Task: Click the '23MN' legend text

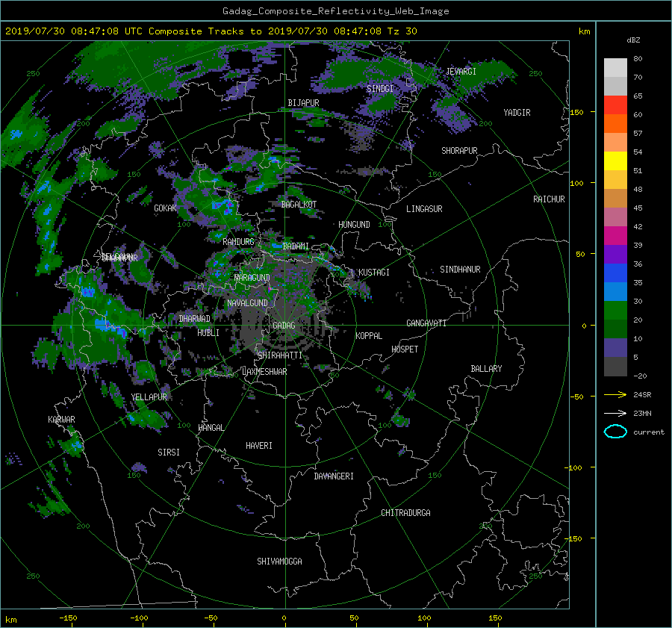Action: coord(642,414)
